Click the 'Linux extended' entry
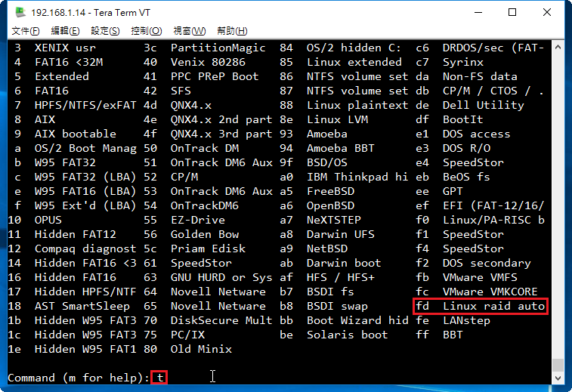572x392 pixels. click(354, 62)
